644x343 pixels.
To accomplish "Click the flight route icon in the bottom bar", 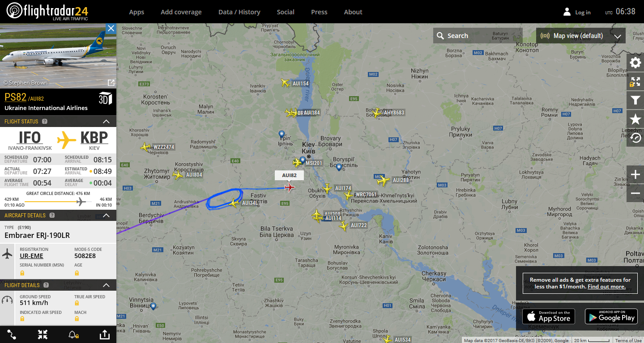I will (12, 334).
